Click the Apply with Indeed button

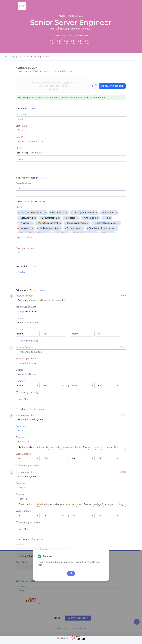(109, 86)
